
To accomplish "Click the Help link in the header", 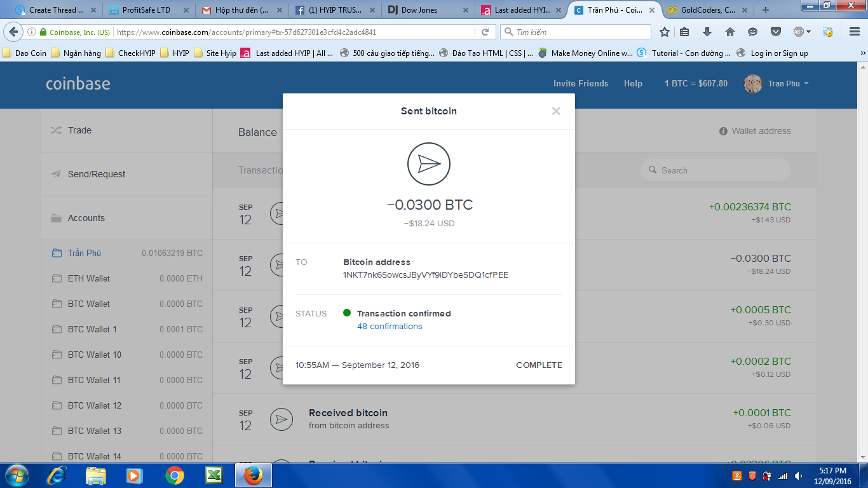I will point(633,83).
